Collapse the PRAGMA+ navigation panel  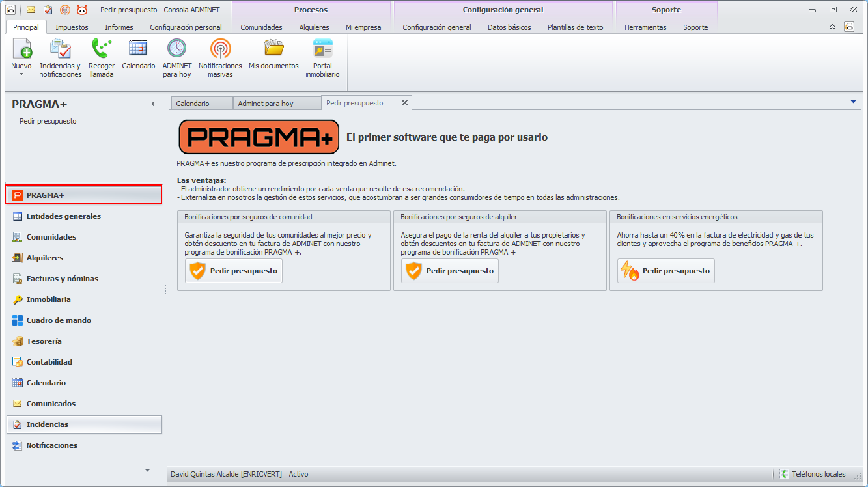tap(153, 104)
